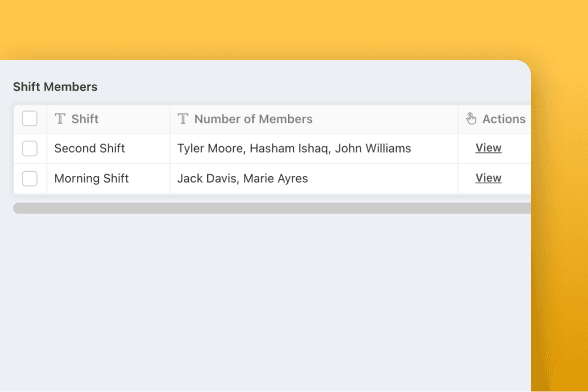Check the Second Shift row checkbox

coord(30,149)
